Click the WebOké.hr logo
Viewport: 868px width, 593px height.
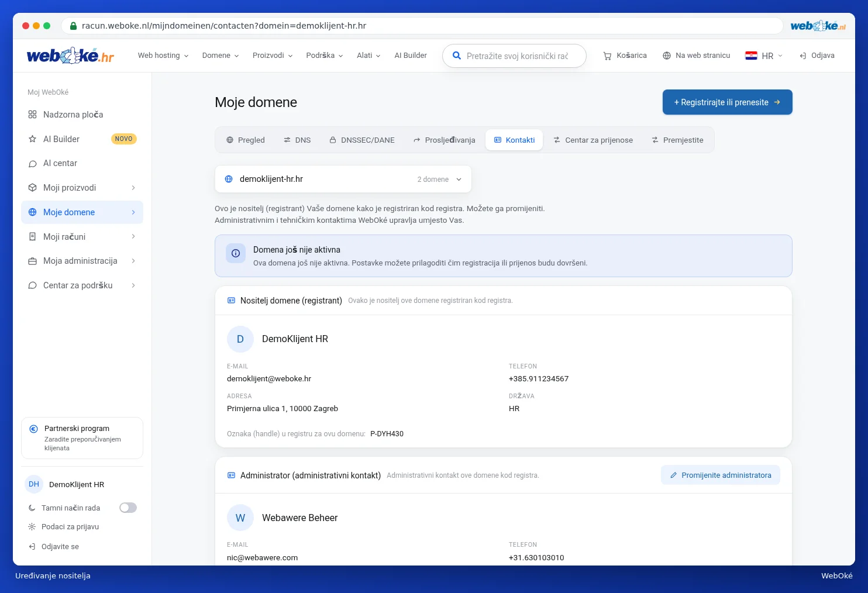coord(70,56)
